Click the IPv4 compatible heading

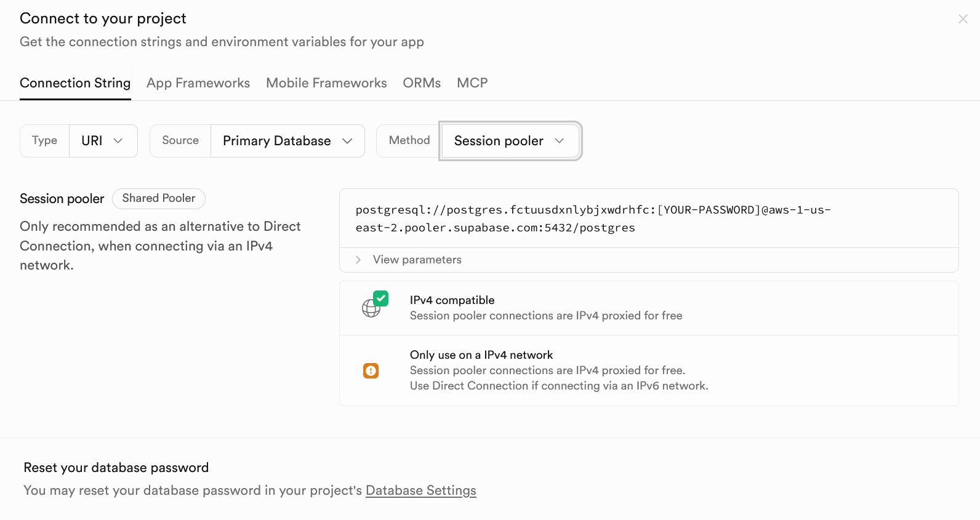452,300
